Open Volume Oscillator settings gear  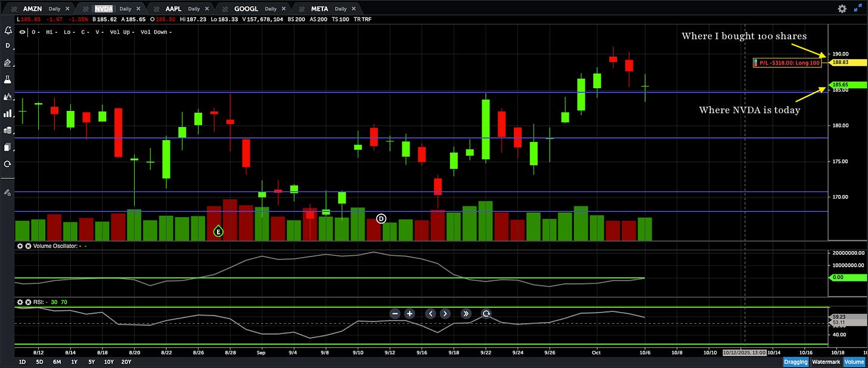point(20,246)
